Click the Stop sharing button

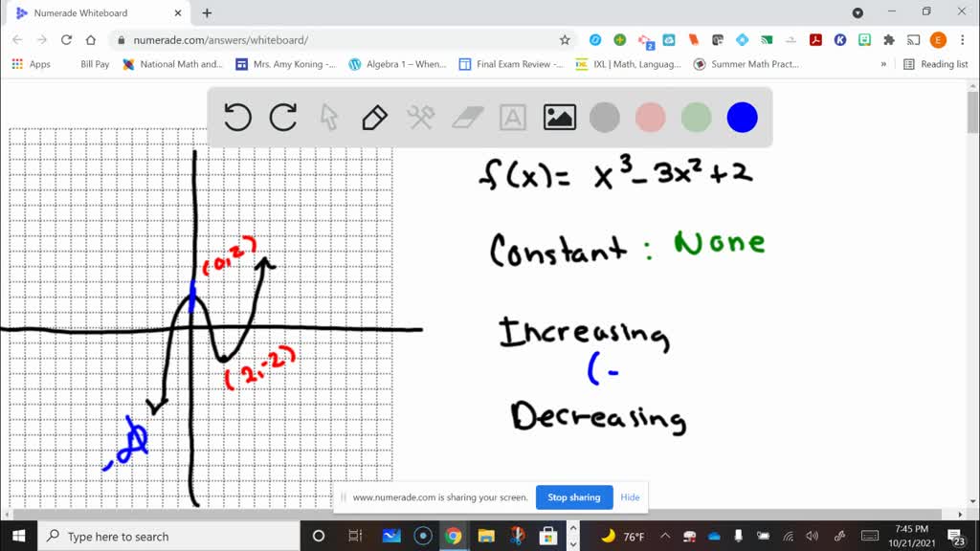[x=573, y=496]
